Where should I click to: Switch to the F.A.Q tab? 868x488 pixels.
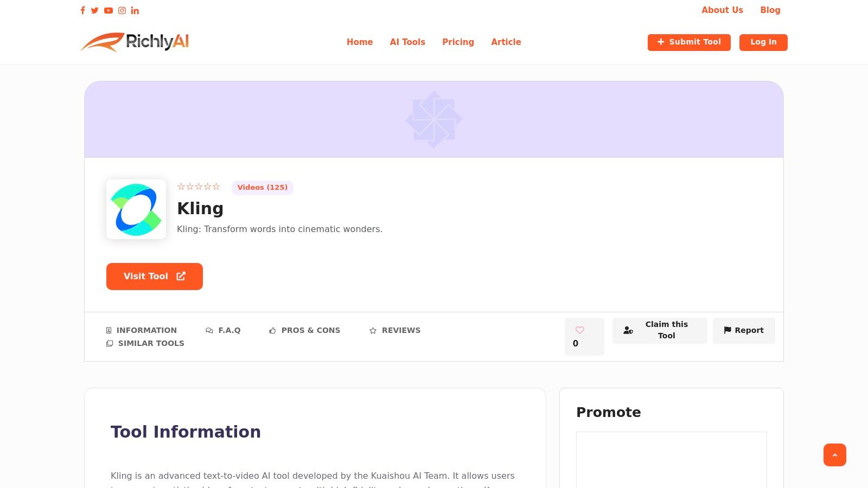(223, 330)
